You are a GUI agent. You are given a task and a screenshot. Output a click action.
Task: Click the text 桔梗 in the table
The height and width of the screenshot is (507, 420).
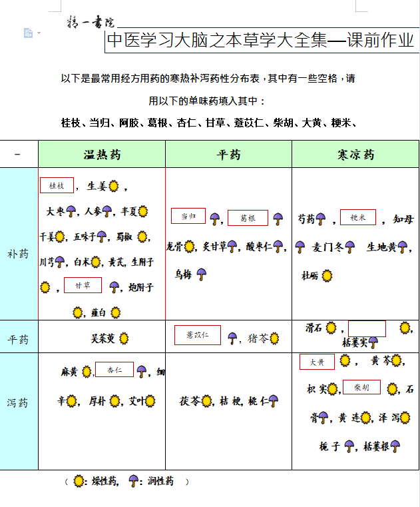coord(231,401)
